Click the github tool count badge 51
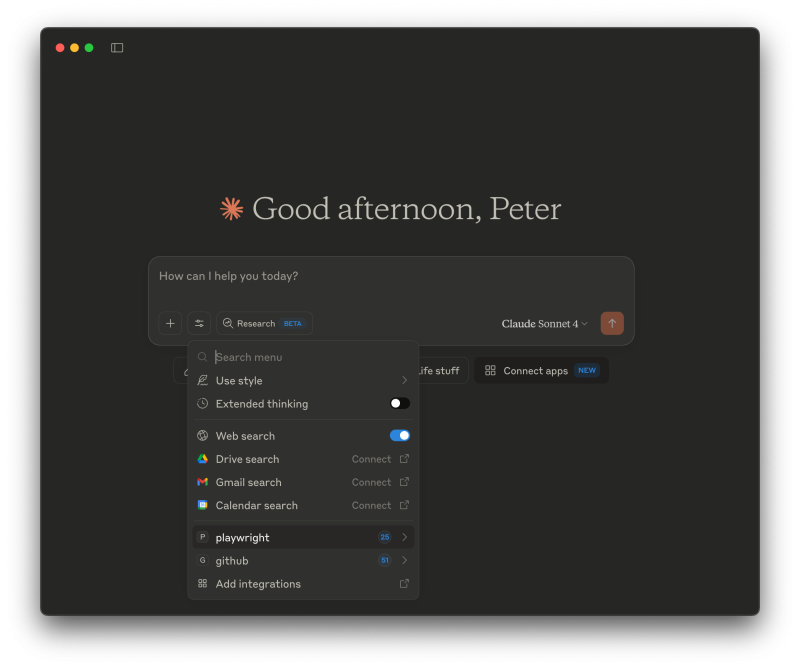 385,560
